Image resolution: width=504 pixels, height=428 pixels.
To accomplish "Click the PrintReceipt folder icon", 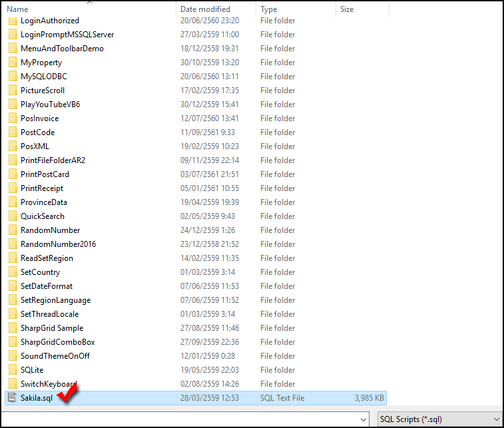I will pos(13,188).
